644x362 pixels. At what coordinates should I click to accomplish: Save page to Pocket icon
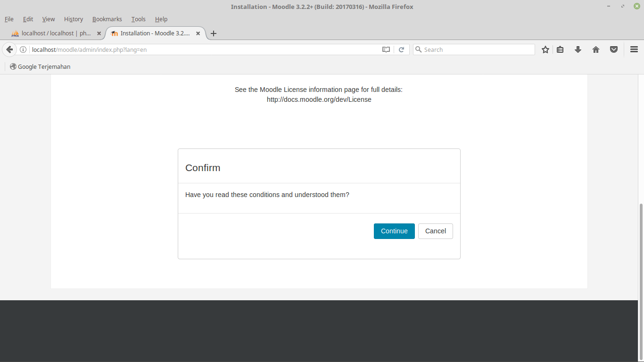pyautogui.click(x=614, y=49)
